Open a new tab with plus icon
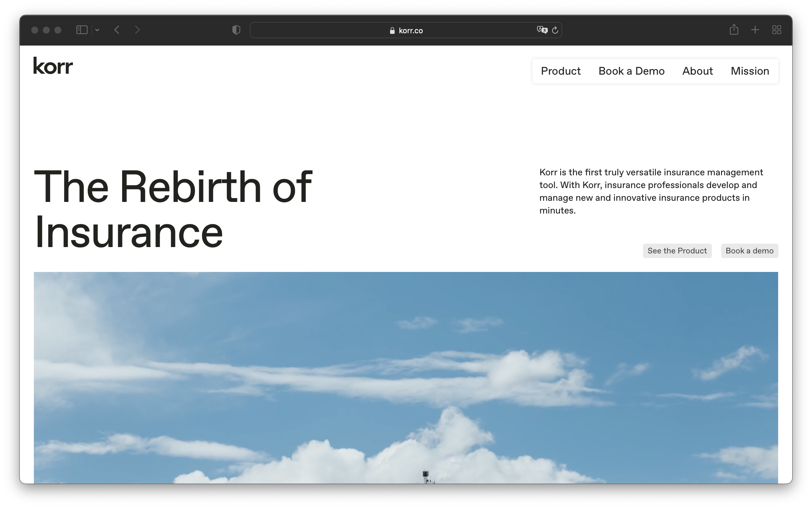 coord(755,30)
